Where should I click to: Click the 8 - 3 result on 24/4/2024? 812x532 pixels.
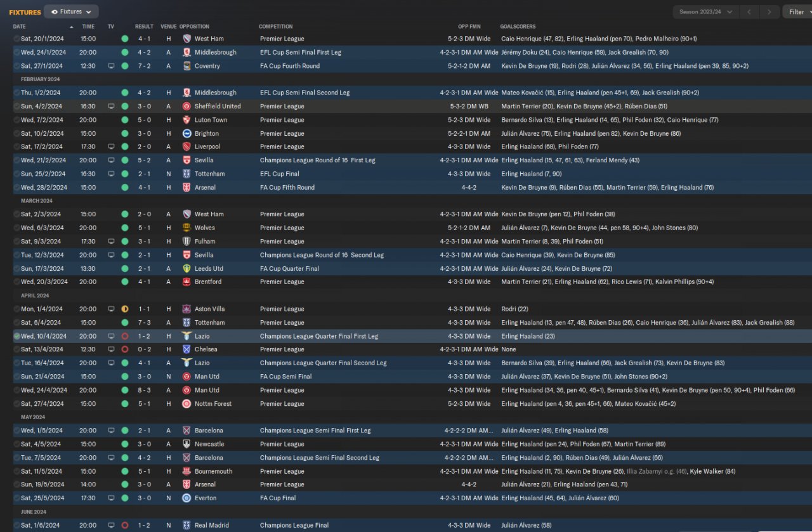pos(144,391)
